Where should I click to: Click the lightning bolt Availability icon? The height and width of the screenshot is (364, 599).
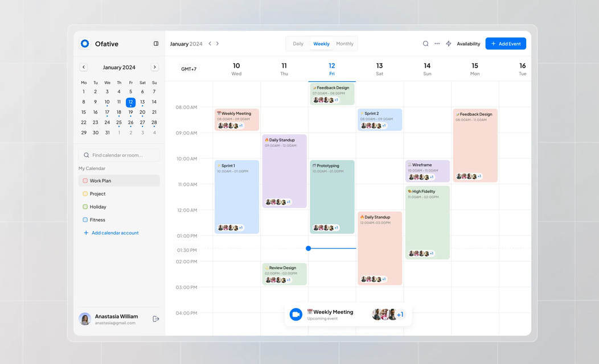pos(449,44)
